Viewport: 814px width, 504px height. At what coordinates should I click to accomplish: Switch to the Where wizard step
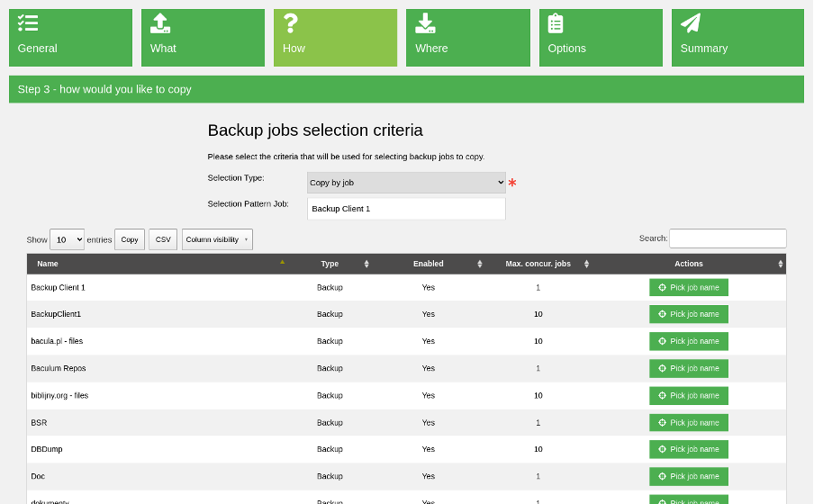(467, 38)
